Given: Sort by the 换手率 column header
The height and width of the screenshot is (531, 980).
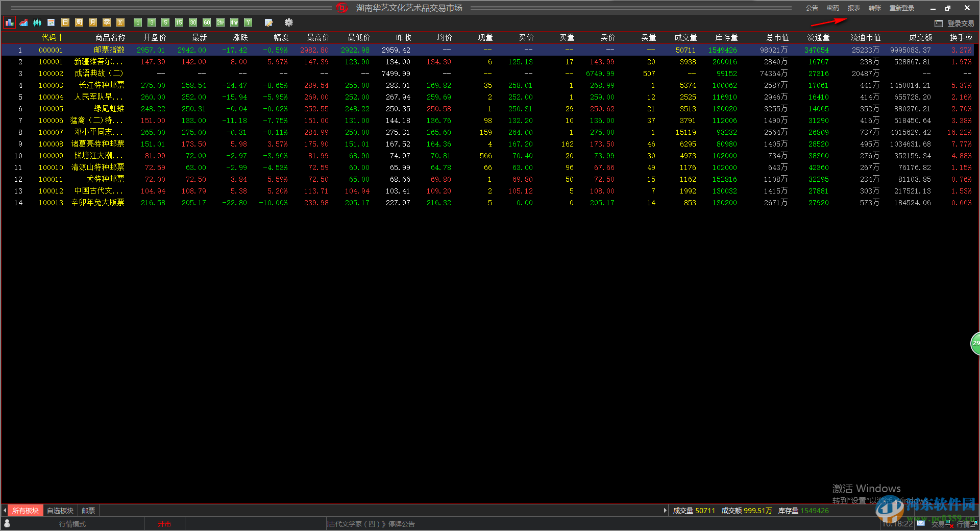Looking at the screenshot, I should [x=961, y=37].
